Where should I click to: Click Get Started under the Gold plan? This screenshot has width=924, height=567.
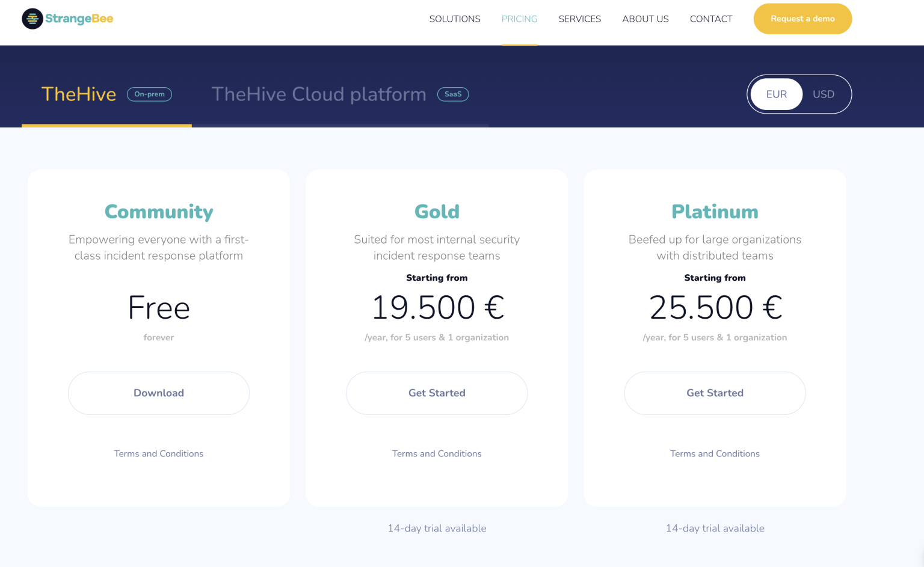(x=437, y=393)
